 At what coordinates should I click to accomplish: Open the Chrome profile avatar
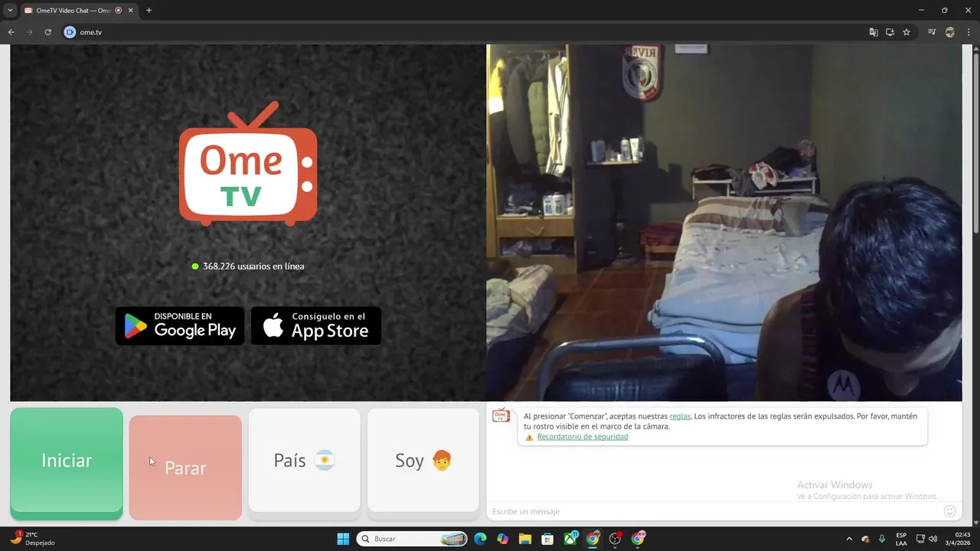[x=950, y=32]
